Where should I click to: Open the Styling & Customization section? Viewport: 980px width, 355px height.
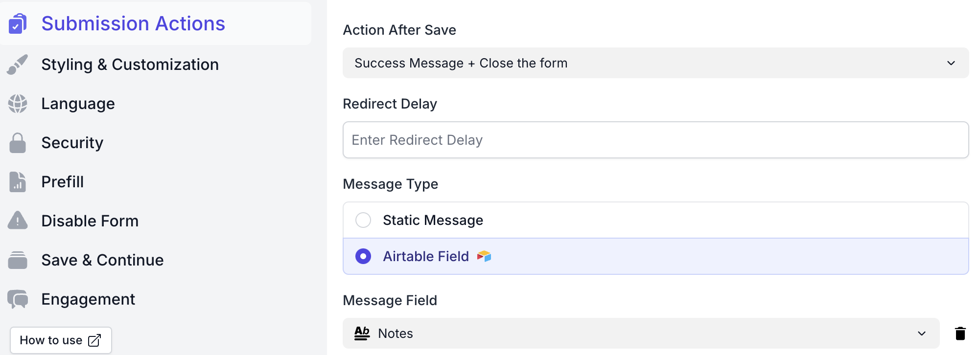point(130,65)
